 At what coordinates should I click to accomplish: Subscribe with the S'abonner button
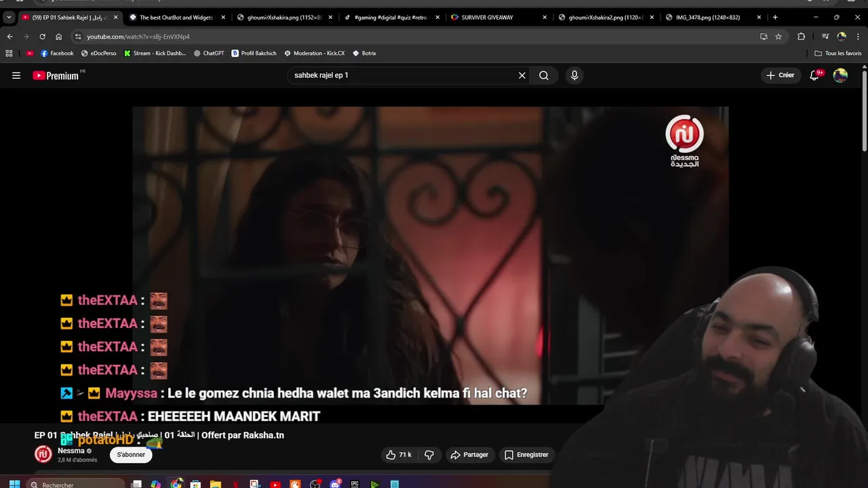coord(131,455)
